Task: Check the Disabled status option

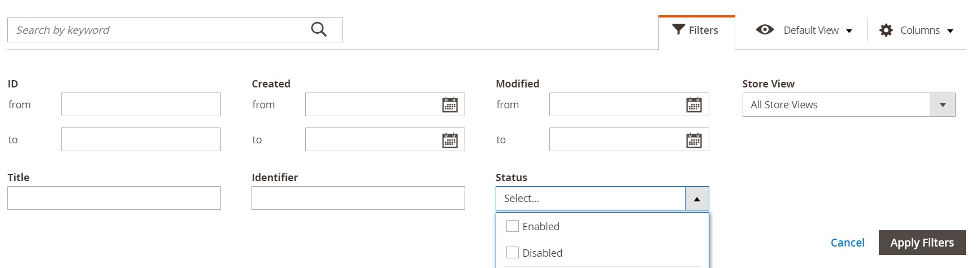Action: pyautogui.click(x=513, y=253)
